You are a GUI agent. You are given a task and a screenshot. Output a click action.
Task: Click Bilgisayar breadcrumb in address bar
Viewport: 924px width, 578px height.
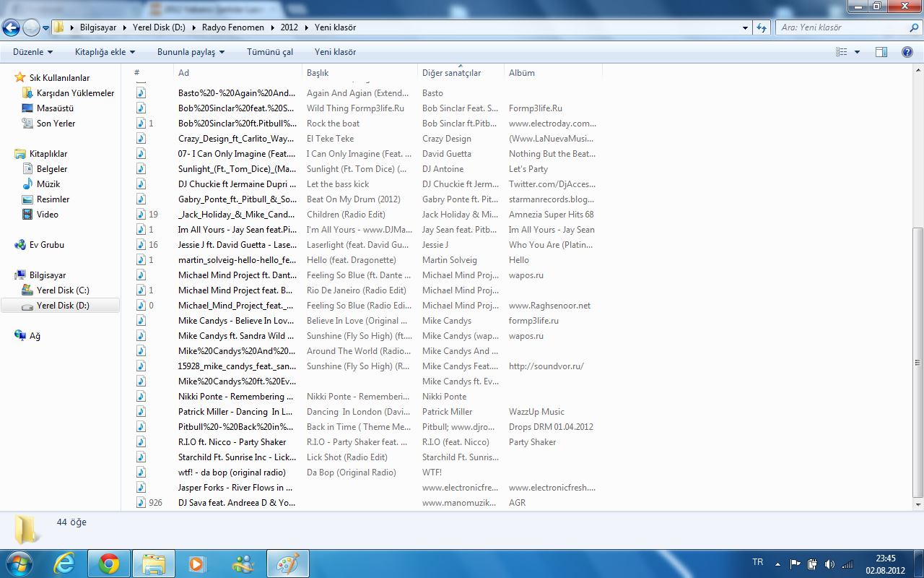tap(99, 27)
